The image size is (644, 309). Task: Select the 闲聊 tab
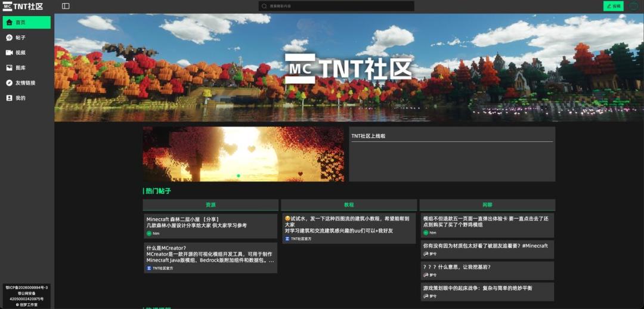(487, 205)
